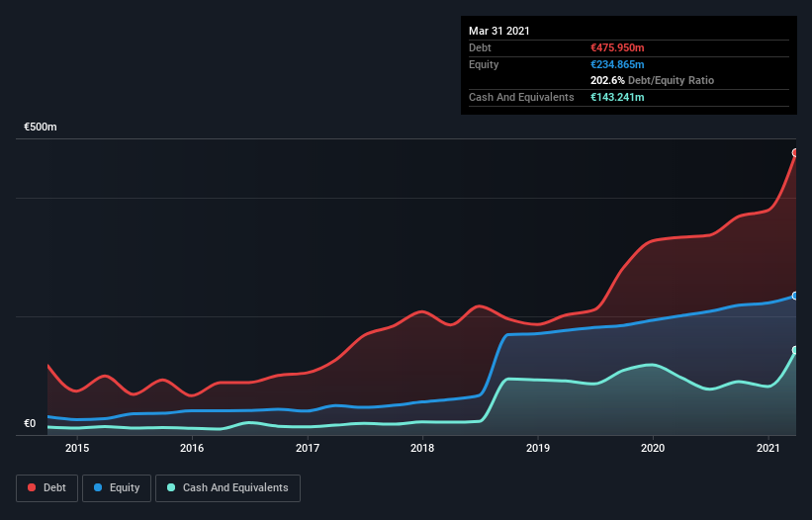The image size is (812, 520).
Task: Click the teal Cash And Equivalents legend dot
Action: click(x=171, y=487)
